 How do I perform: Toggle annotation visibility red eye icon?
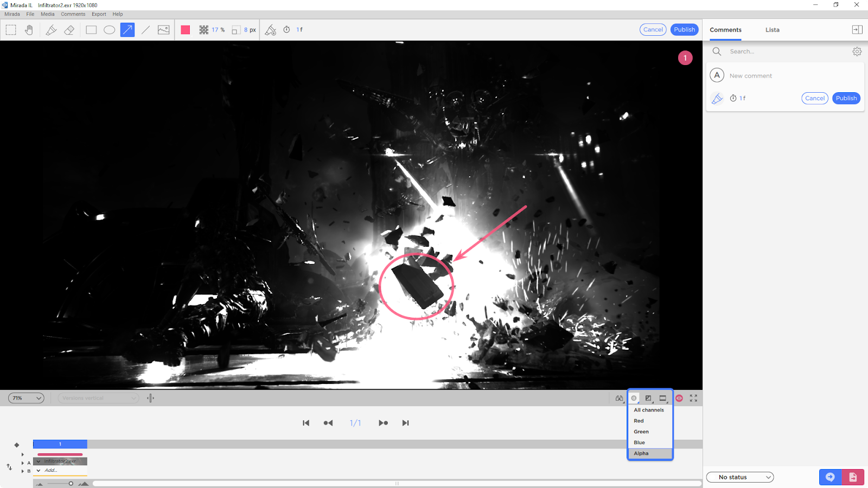coord(679,398)
